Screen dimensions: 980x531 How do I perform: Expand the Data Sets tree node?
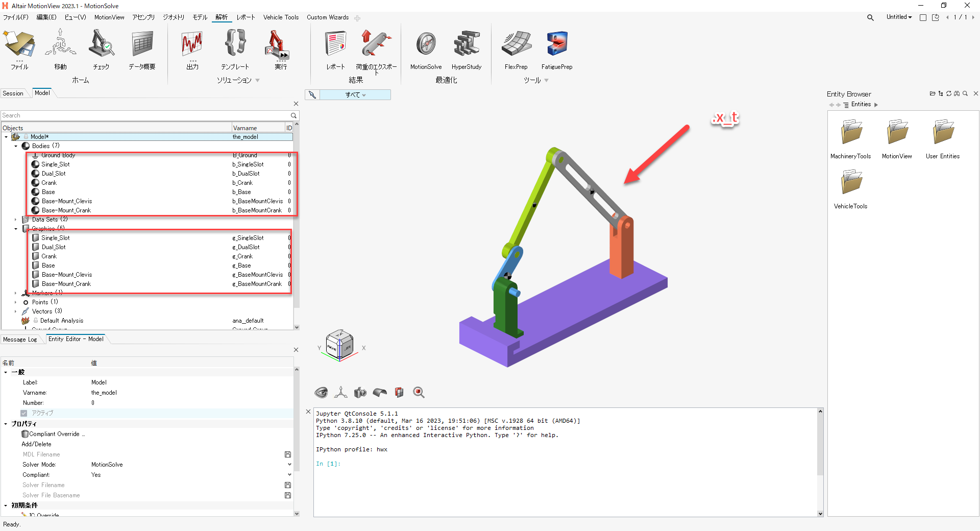pos(16,220)
